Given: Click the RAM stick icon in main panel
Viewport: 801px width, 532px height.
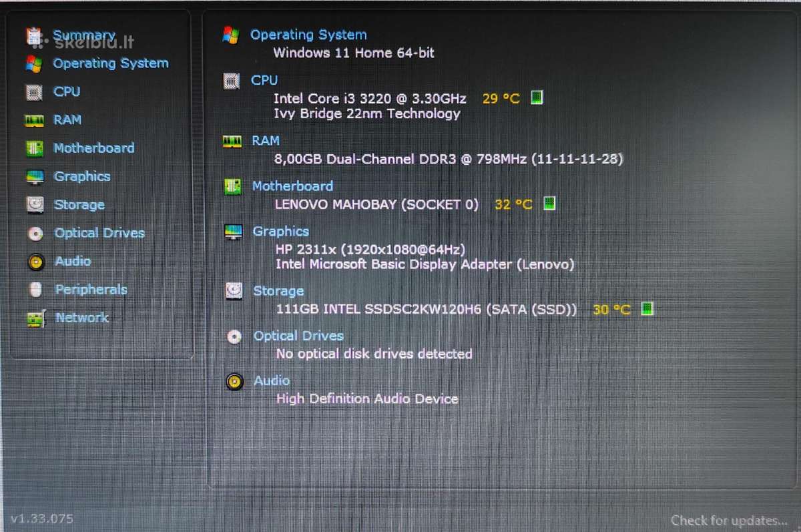Looking at the screenshot, I should (232, 141).
